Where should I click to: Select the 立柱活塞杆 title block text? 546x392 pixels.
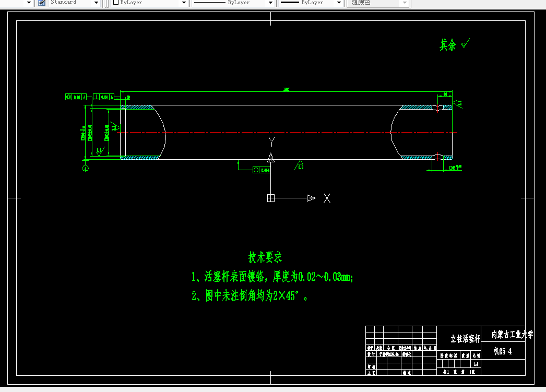465,338
